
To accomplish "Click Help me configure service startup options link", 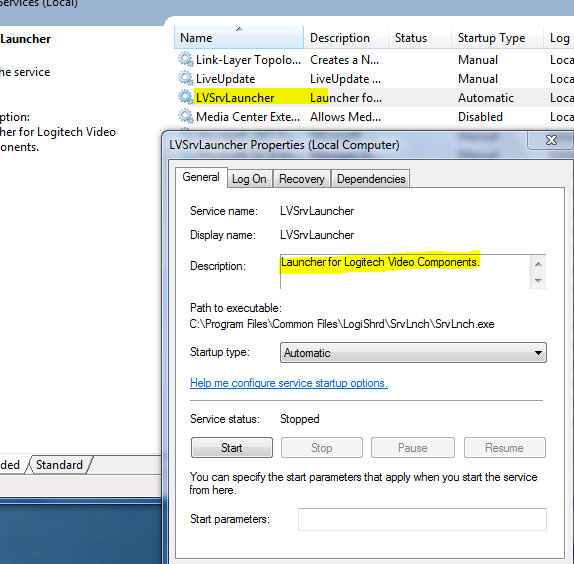I will pyautogui.click(x=289, y=383).
